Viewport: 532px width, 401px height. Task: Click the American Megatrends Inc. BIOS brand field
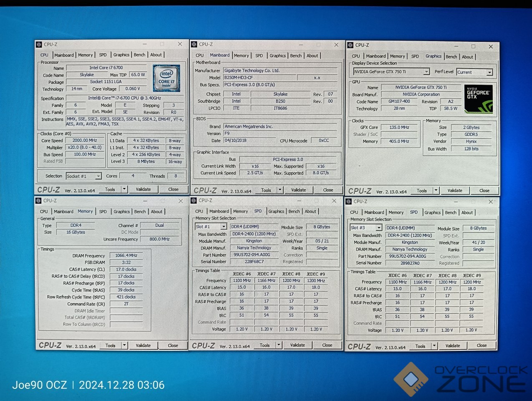pos(280,127)
